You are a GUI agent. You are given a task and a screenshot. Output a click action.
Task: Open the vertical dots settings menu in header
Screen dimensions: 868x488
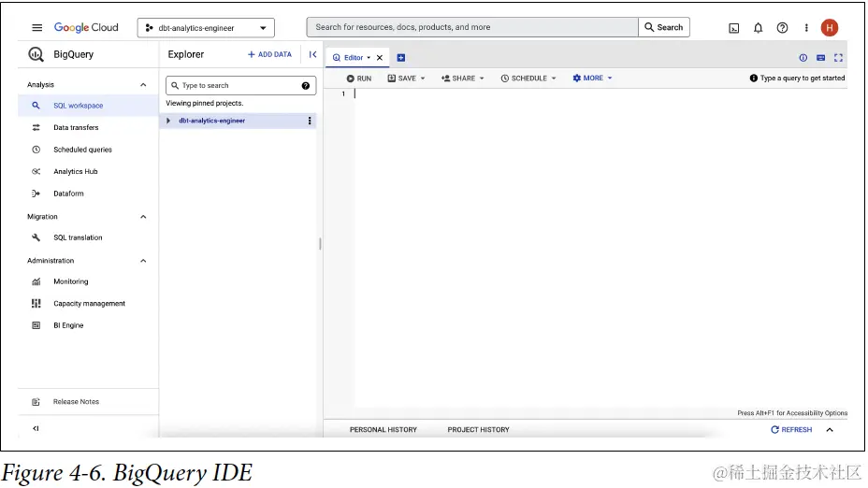pyautogui.click(x=806, y=28)
